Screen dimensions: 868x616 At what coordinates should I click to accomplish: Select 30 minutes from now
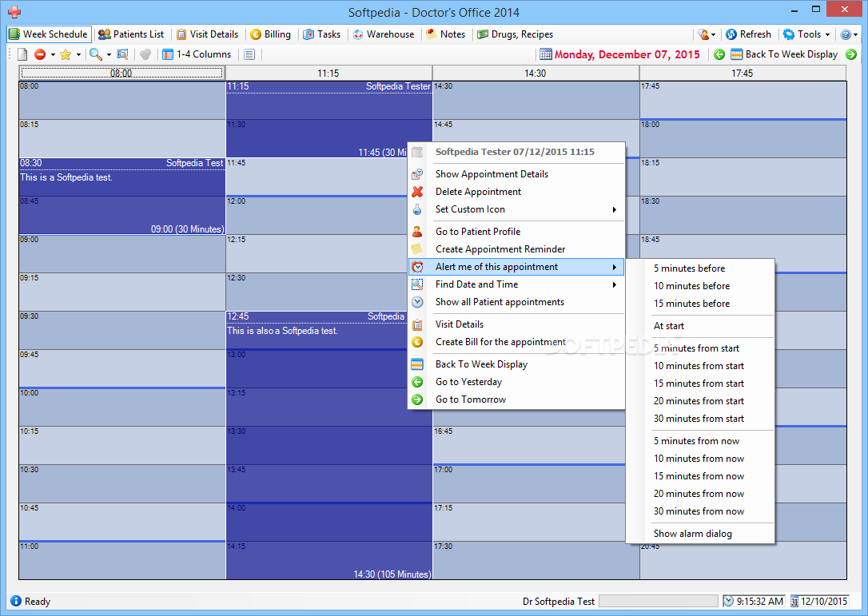700,511
